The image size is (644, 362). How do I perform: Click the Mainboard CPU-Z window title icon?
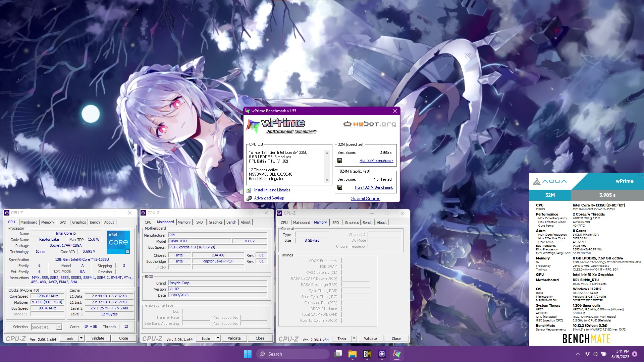(143, 213)
